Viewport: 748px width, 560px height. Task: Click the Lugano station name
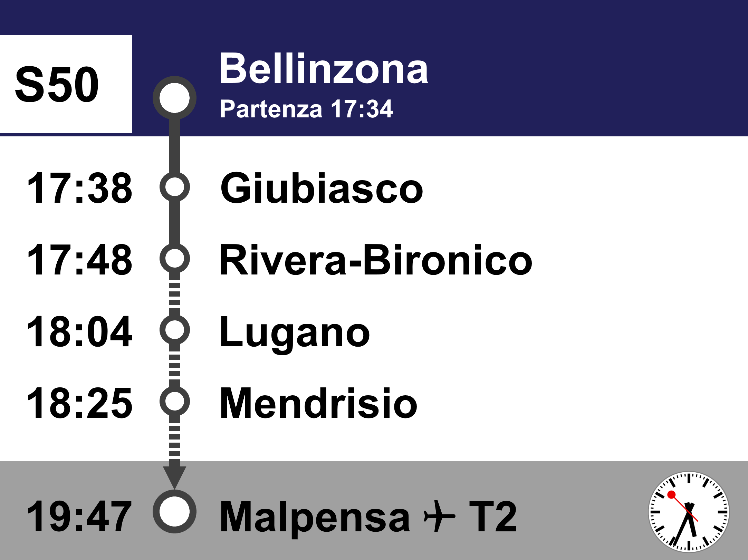click(x=295, y=332)
